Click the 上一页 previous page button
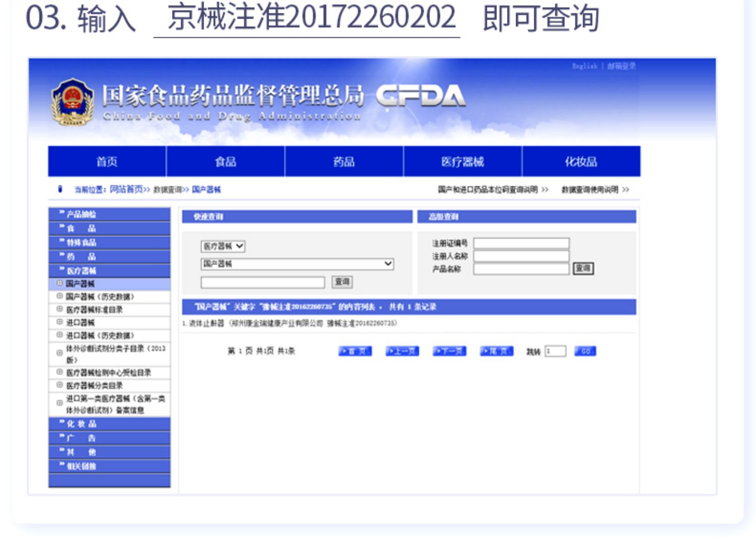 402,351
